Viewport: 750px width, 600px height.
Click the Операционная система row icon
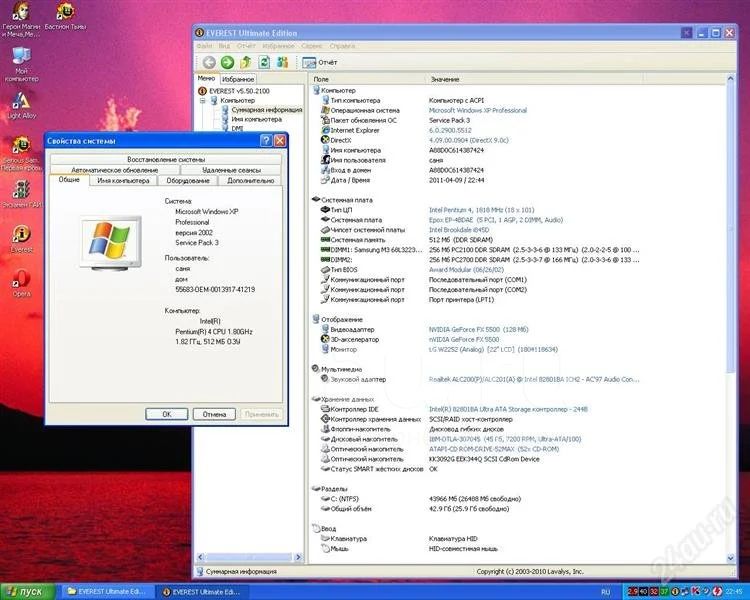point(325,110)
